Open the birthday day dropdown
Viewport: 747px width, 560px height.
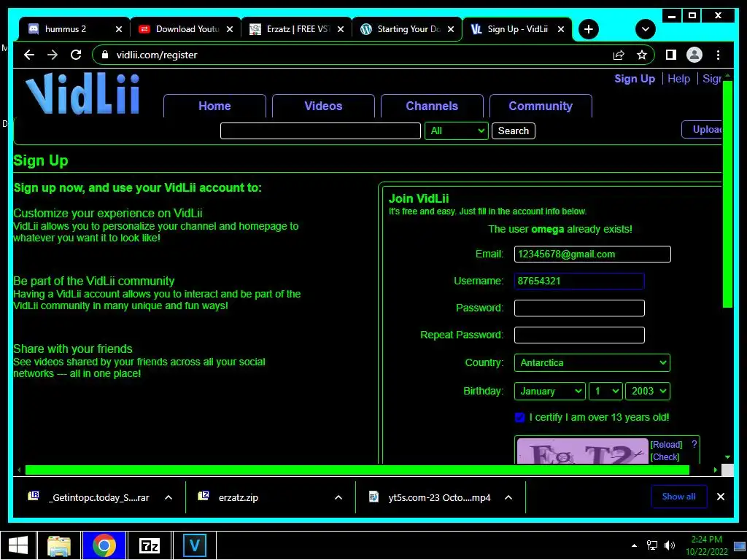tap(605, 391)
